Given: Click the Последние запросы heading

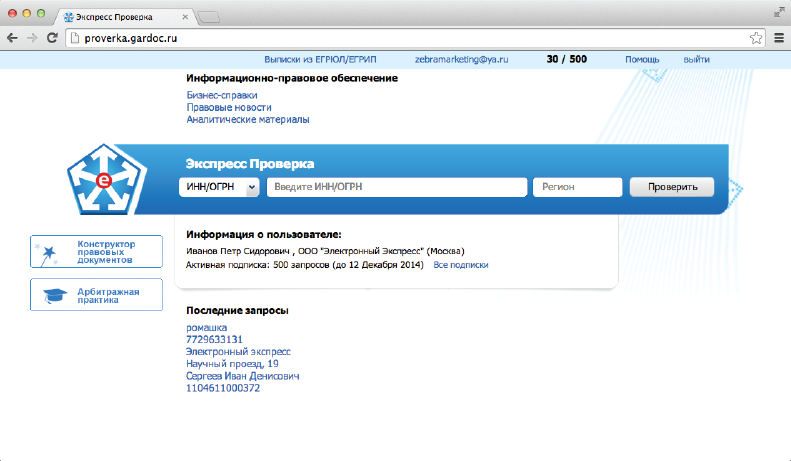Looking at the screenshot, I should [237, 311].
